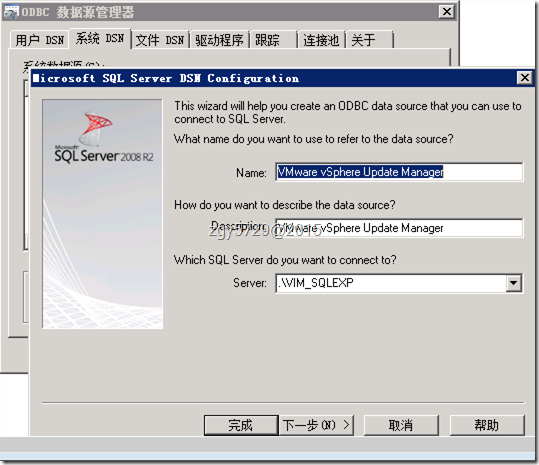Select the 系统 DSN tab
Image resolution: width=539 pixels, height=465 pixels.
click(100, 38)
